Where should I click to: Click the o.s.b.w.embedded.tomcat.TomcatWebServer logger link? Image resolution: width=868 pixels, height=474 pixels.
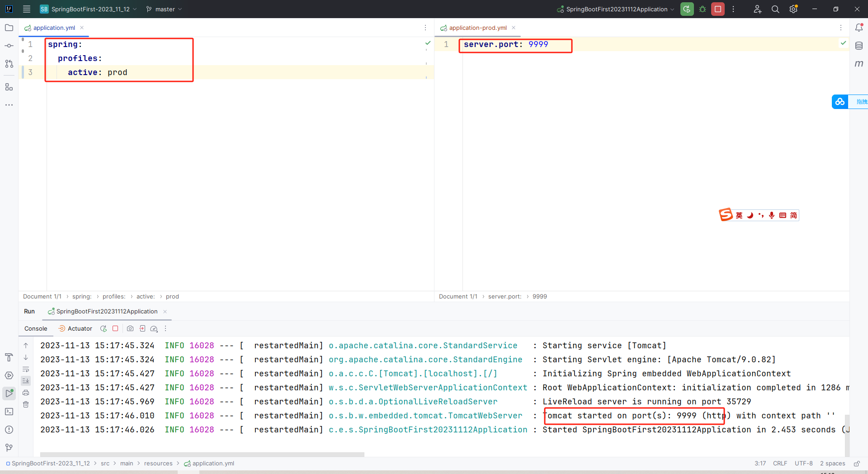(425, 416)
